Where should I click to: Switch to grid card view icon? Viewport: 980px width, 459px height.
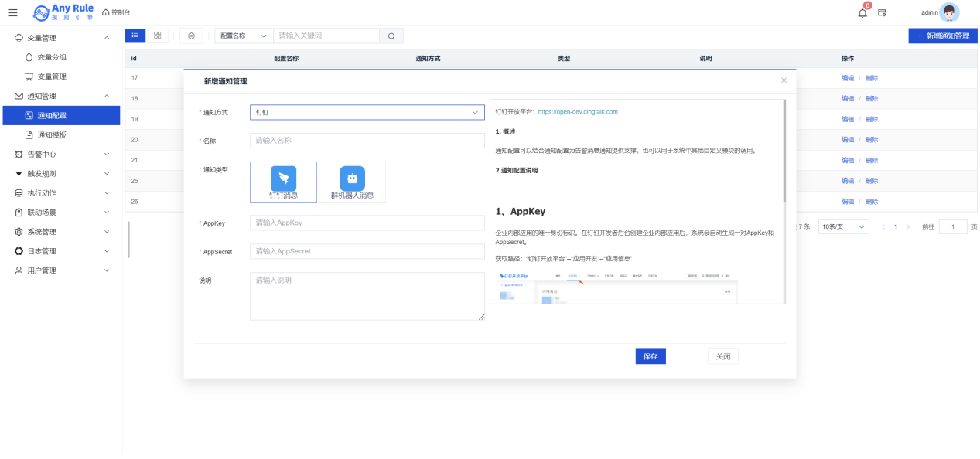click(x=157, y=36)
